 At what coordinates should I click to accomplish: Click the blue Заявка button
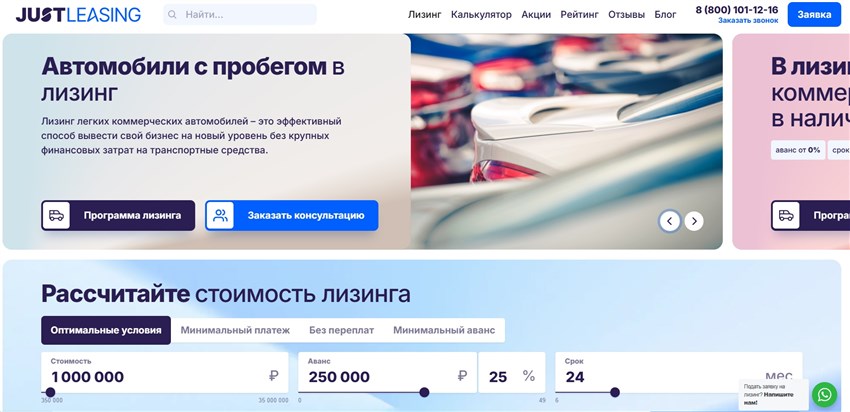[x=814, y=15]
